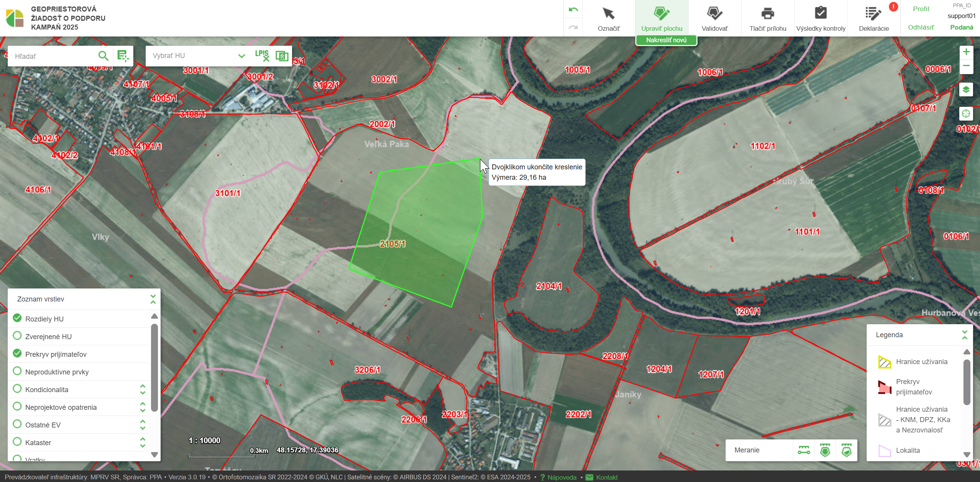Disable the Rozdiely HU layer
This screenshot has width=980, height=482.
[17, 318]
